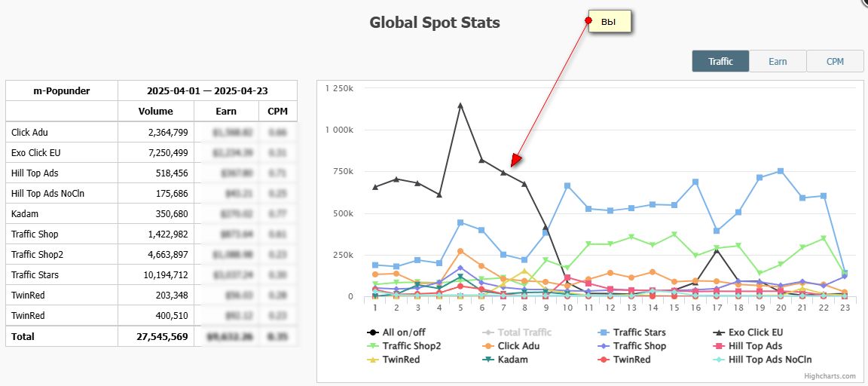Hide Traffic Stars series in legend
Image resolution: width=868 pixels, height=386 pixels.
pyautogui.click(x=639, y=332)
